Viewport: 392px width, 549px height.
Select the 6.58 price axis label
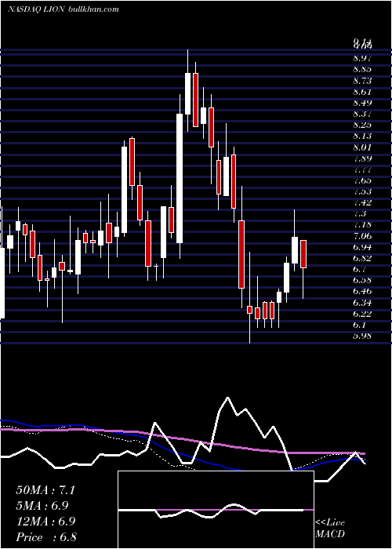pyautogui.click(x=362, y=280)
